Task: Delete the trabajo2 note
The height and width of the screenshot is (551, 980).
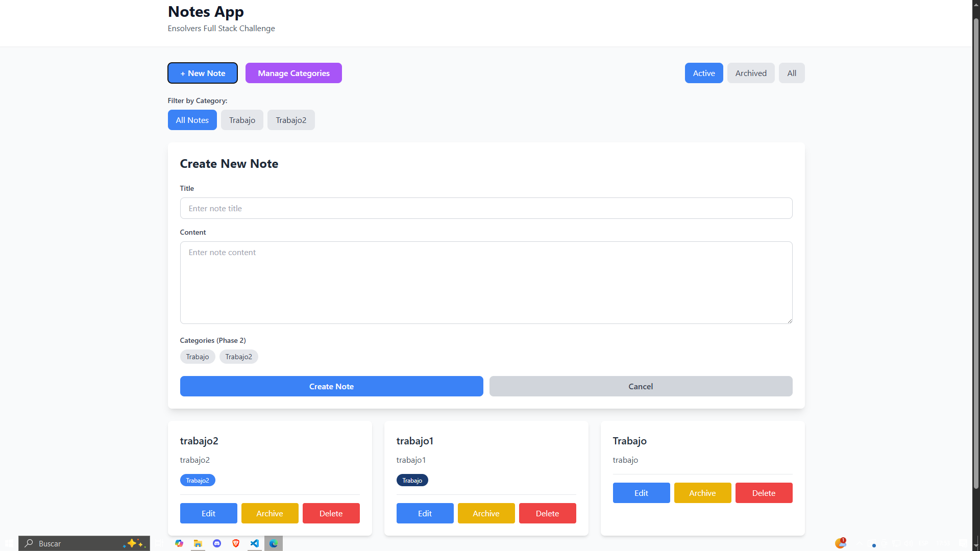Action: click(331, 513)
